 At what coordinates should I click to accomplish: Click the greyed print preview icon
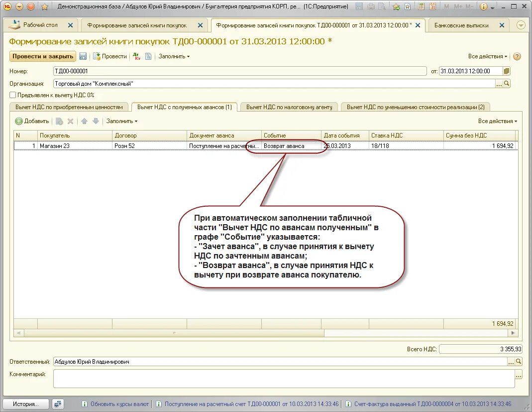382,6
